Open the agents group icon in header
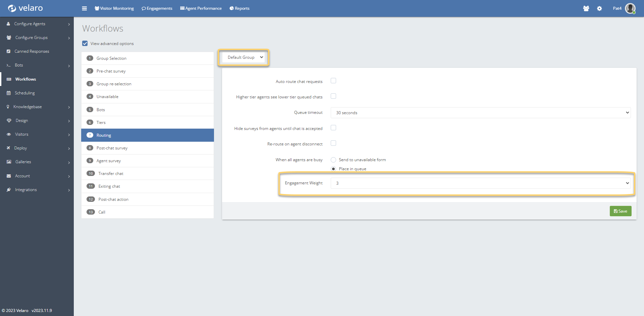Viewport: 644px width, 316px height. point(586,8)
